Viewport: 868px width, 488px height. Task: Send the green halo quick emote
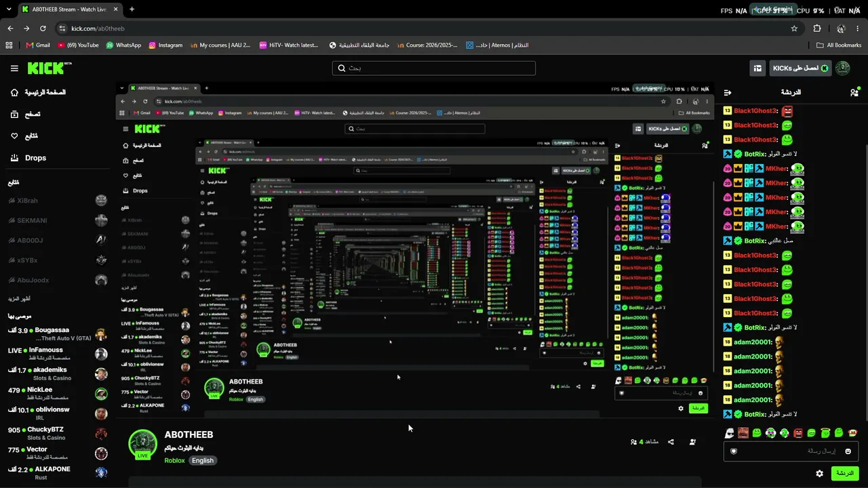pos(825,433)
